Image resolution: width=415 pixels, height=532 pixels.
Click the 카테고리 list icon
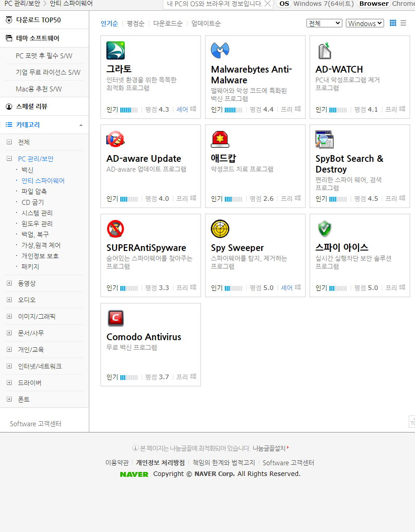(x=9, y=125)
